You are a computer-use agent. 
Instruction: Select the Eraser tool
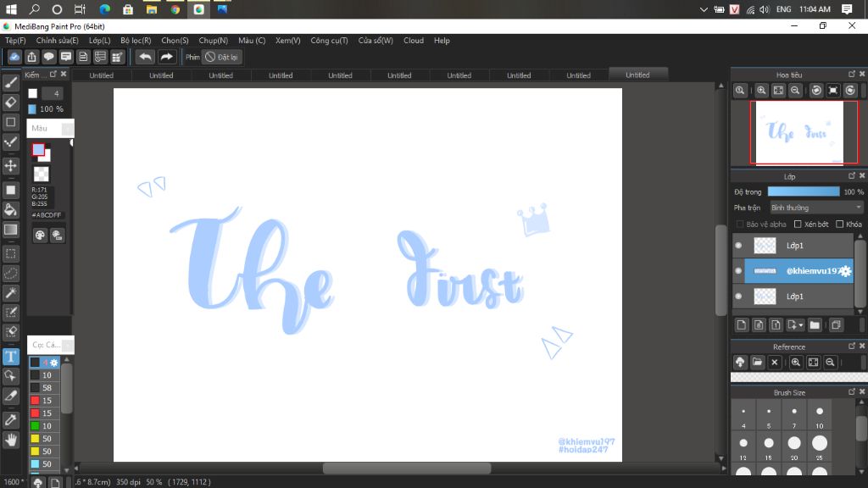pos(10,103)
